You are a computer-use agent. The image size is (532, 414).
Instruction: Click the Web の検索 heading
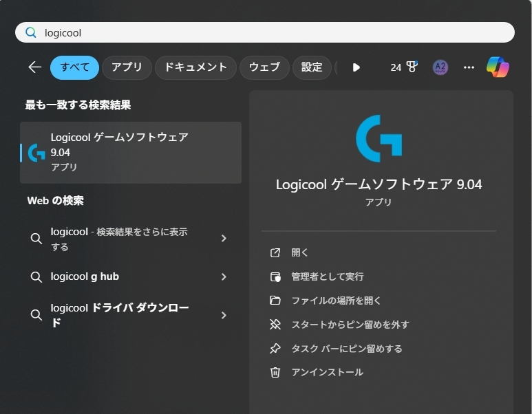pos(55,201)
